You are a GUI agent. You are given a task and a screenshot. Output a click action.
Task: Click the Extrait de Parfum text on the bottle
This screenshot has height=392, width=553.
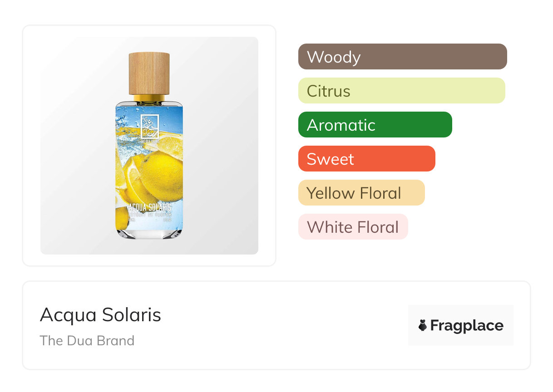coord(149,214)
